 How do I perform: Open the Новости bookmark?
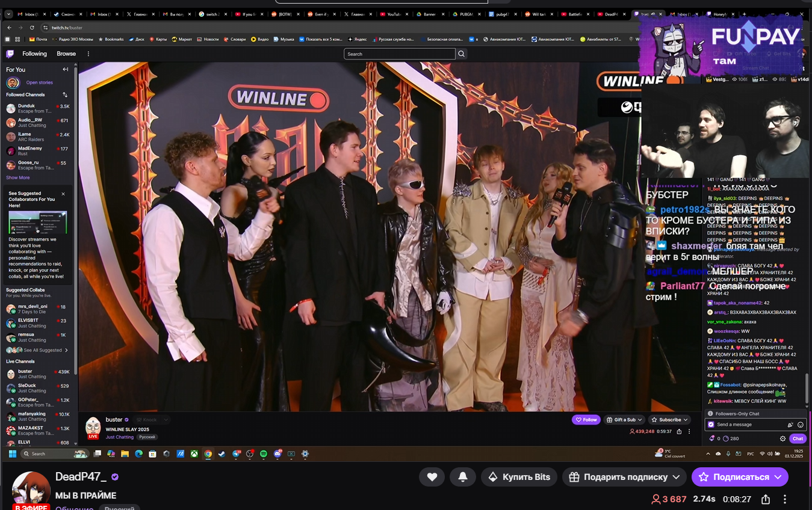(207, 39)
